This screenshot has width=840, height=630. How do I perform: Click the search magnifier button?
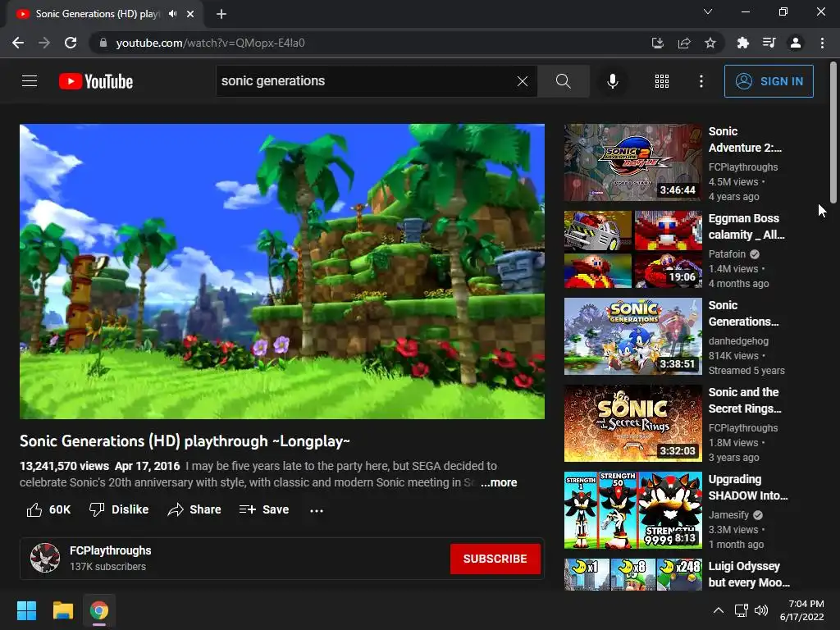tap(563, 81)
